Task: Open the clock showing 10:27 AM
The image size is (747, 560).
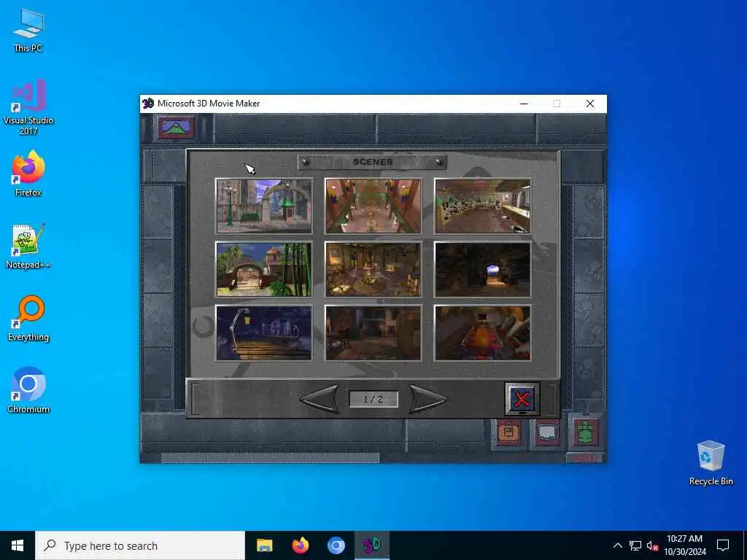Action: 684,545
